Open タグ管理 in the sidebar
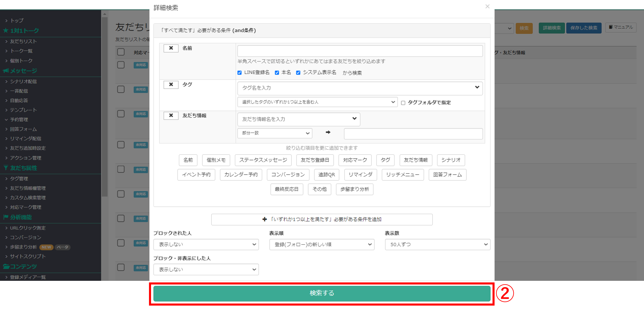The height and width of the screenshot is (317, 644). tap(19, 178)
